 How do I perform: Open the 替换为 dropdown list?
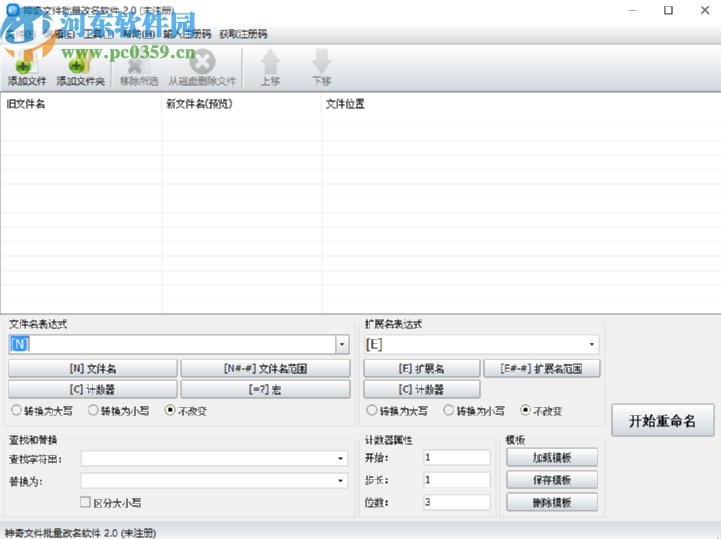coord(340,481)
